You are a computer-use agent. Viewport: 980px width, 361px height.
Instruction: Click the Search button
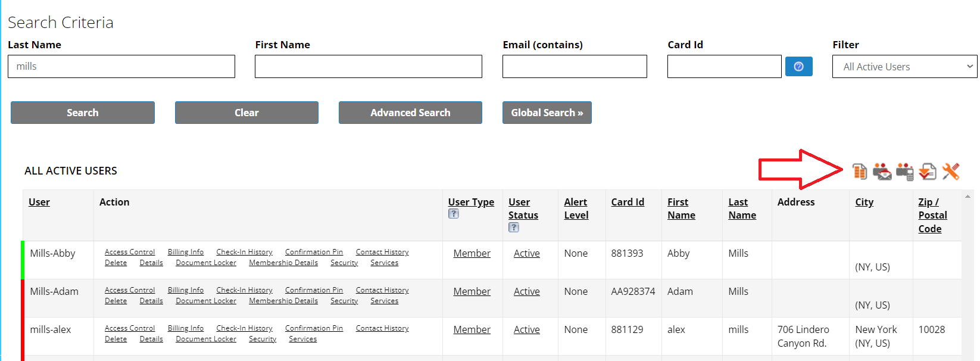click(x=83, y=113)
